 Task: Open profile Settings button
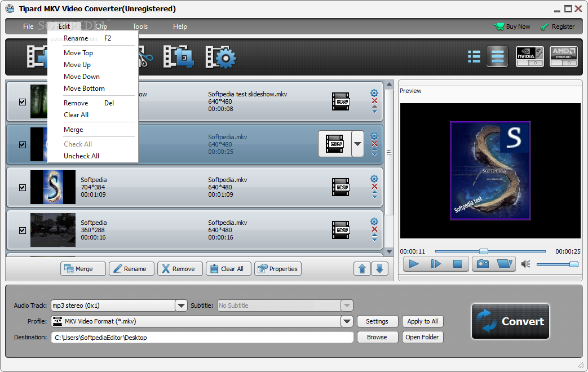[x=377, y=321]
